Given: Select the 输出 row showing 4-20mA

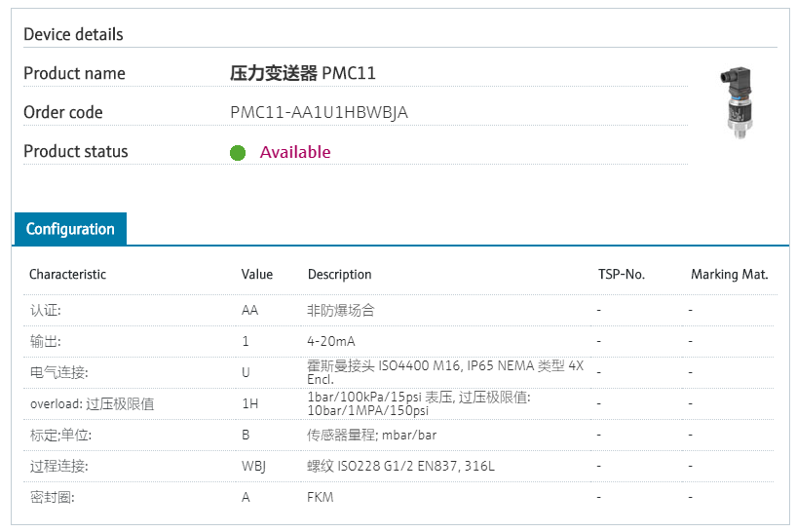Looking at the screenshot, I should pyautogui.click(x=399, y=341).
